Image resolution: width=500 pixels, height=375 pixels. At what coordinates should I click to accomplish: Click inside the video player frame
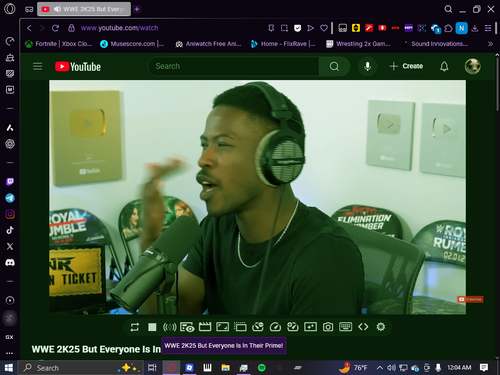[x=258, y=197]
